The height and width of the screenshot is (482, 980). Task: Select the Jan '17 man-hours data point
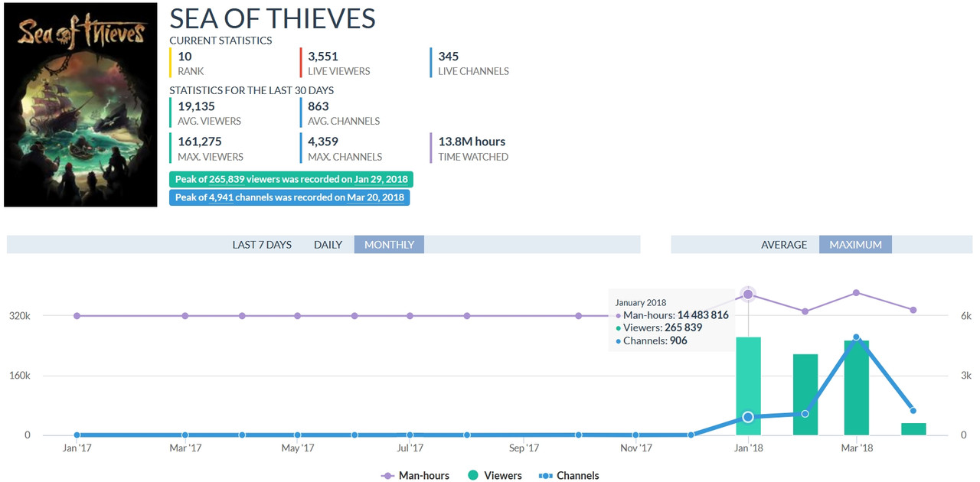point(77,316)
